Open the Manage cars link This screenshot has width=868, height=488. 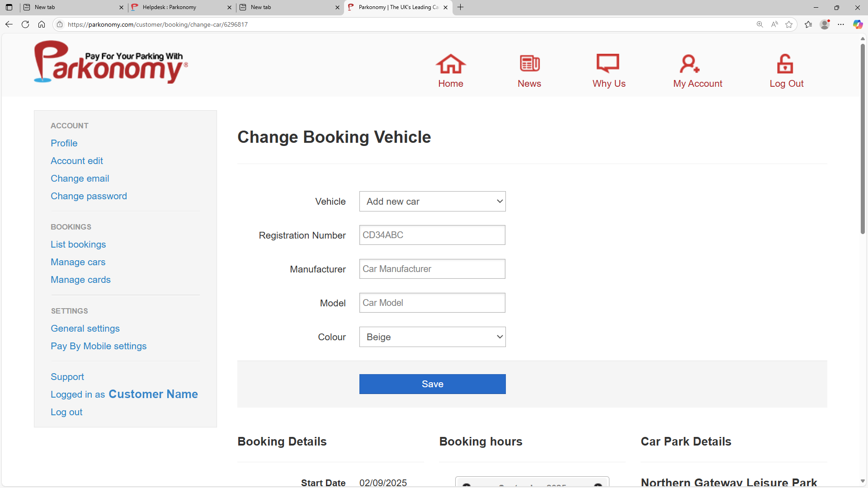click(78, 262)
